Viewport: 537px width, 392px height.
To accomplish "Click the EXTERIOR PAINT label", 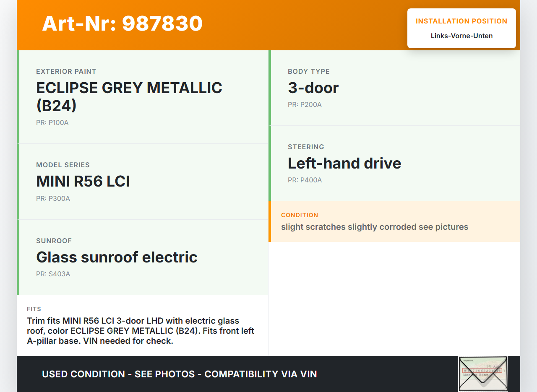I will [66, 71].
